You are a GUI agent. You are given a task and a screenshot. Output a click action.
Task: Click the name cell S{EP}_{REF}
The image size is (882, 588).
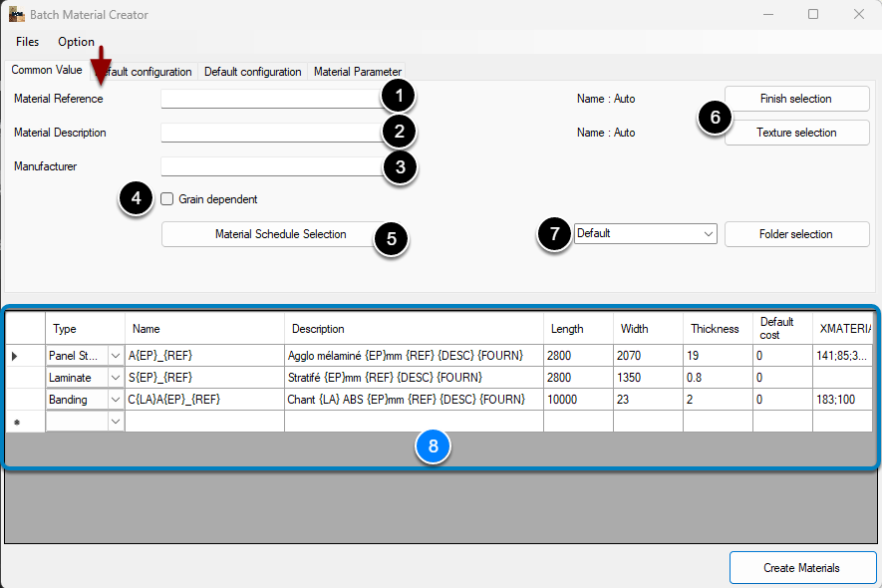point(204,378)
